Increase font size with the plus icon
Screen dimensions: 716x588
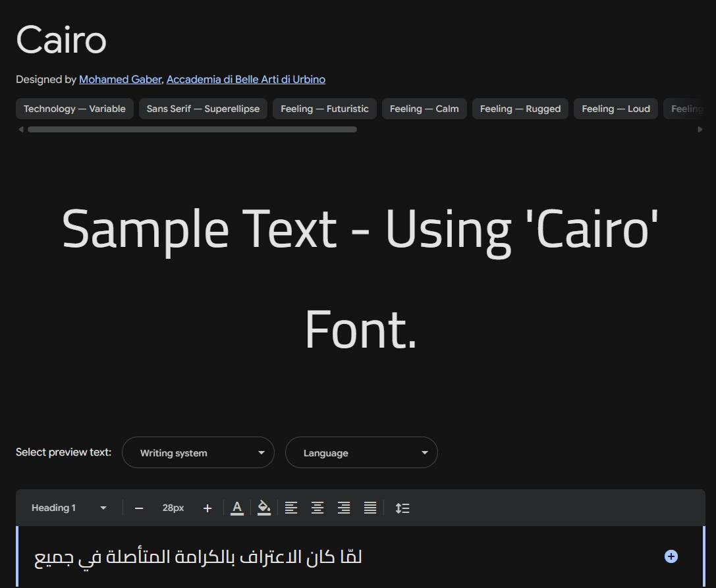click(207, 508)
